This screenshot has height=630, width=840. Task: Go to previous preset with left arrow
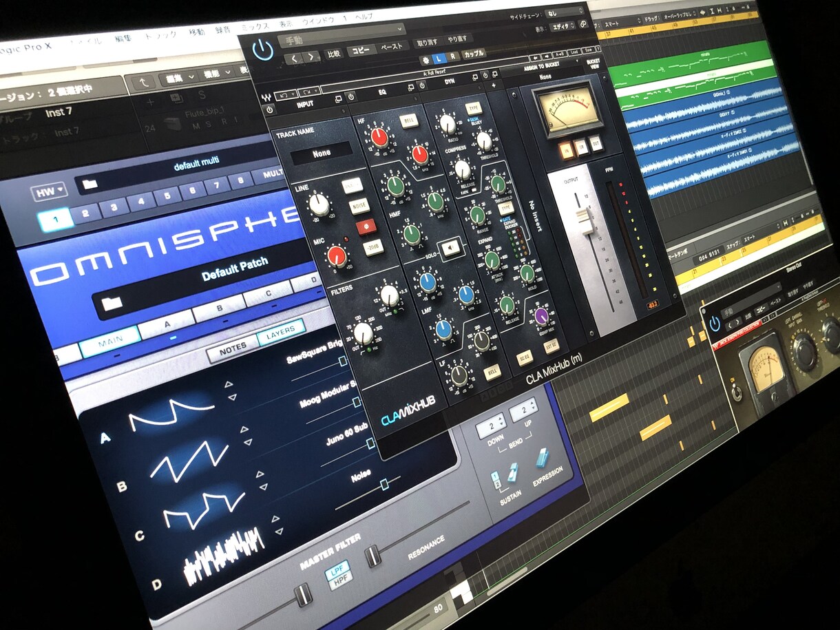[x=295, y=59]
